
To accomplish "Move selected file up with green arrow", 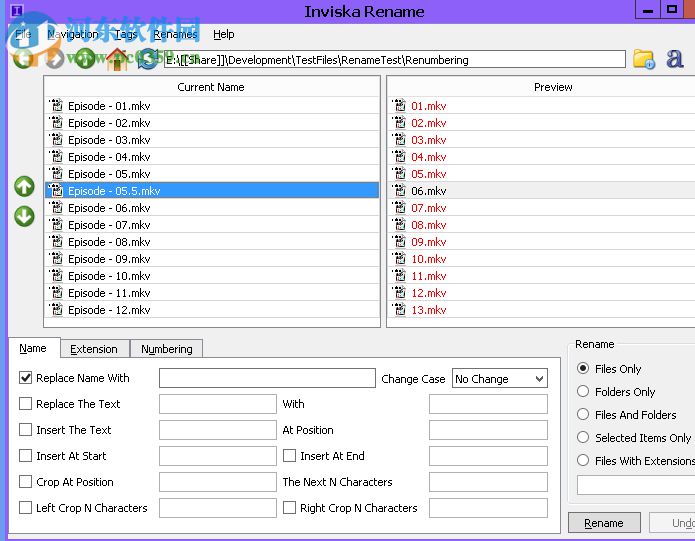I will 24,187.
